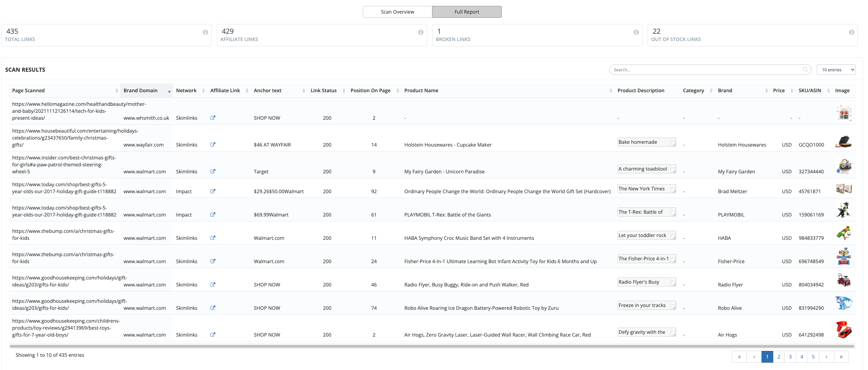The width and height of the screenshot is (868, 370).
Task: Open affiliate link for Robo Alive row
Action: 213,308
